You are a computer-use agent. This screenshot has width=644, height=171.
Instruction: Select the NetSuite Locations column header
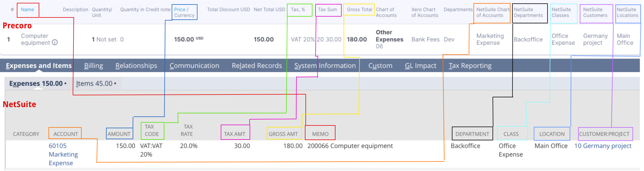click(x=628, y=12)
